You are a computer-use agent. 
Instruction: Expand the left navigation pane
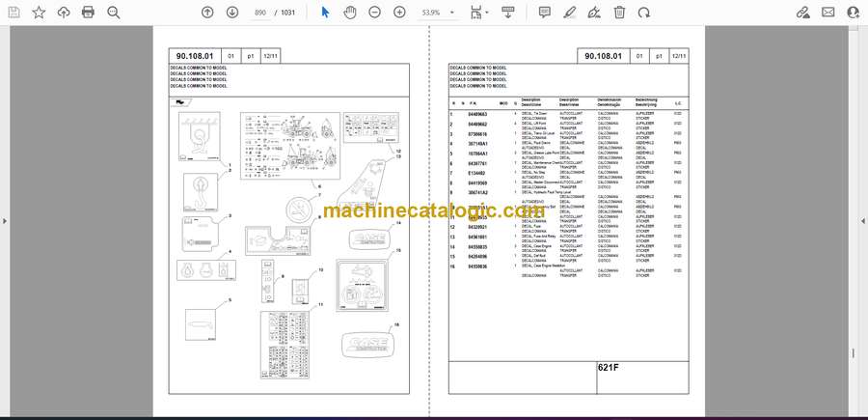pos(5,221)
